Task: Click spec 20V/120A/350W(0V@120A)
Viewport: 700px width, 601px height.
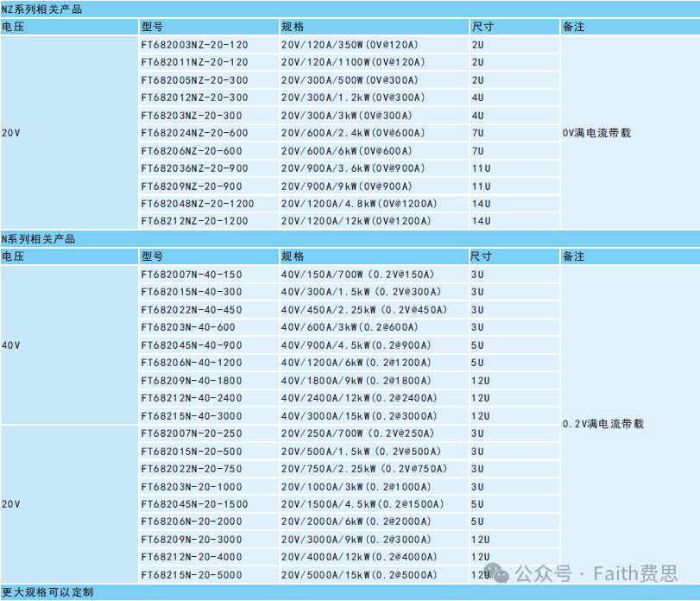Action: [x=350, y=45]
